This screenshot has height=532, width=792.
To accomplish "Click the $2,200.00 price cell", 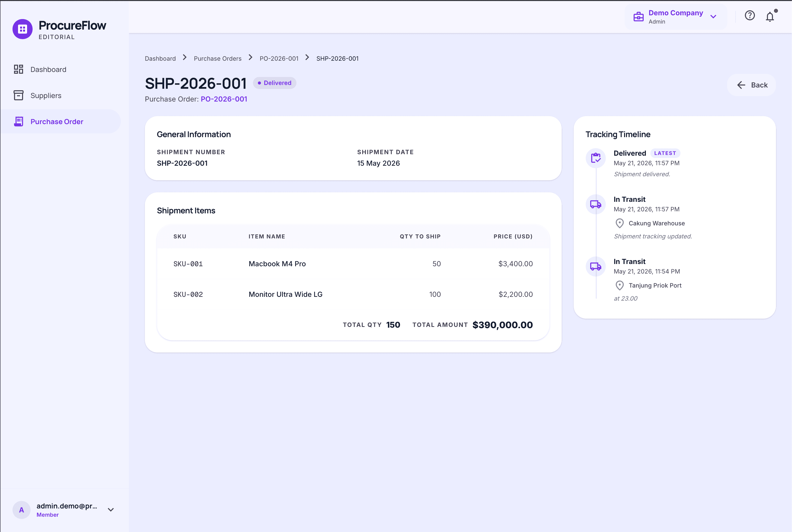I will click(515, 294).
